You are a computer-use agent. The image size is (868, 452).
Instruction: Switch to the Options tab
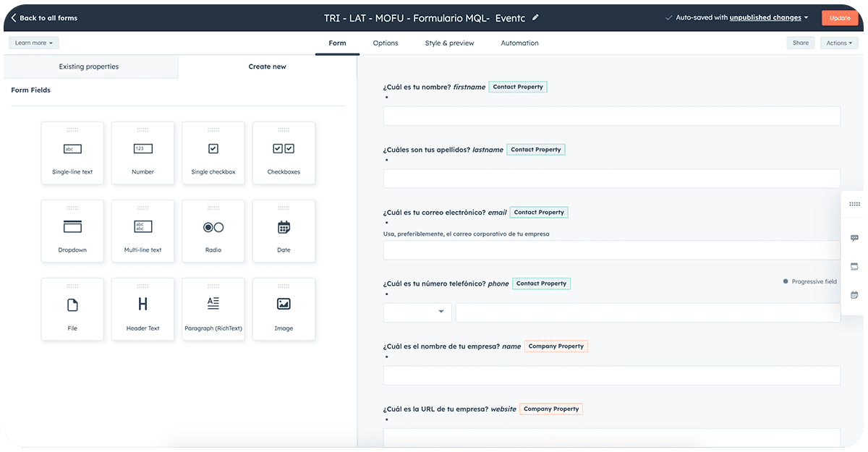coord(386,43)
